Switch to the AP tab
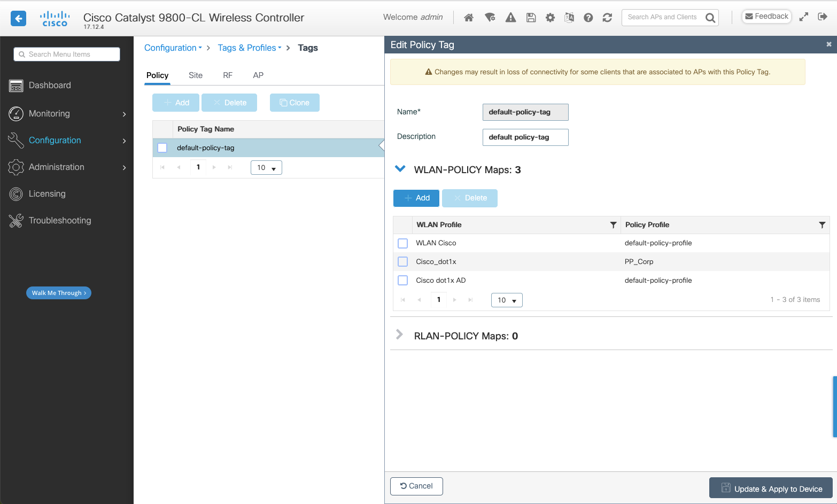The height and width of the screenshot is (504, 837). pyautogui.click(x=258, y=75)
